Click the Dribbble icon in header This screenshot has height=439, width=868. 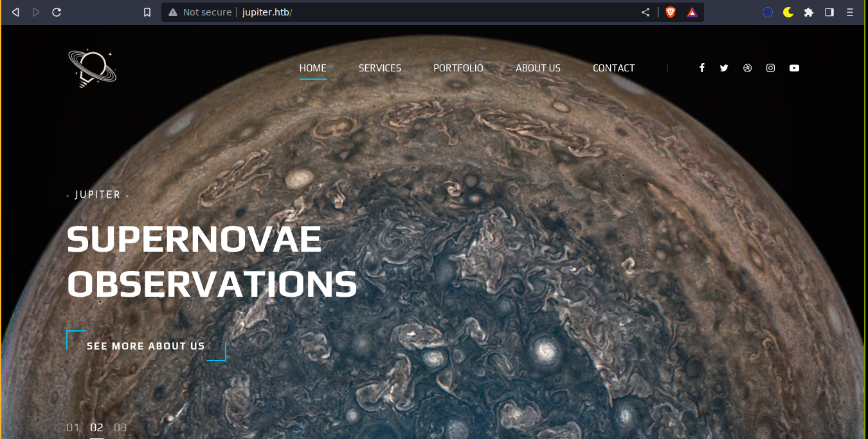747,68
